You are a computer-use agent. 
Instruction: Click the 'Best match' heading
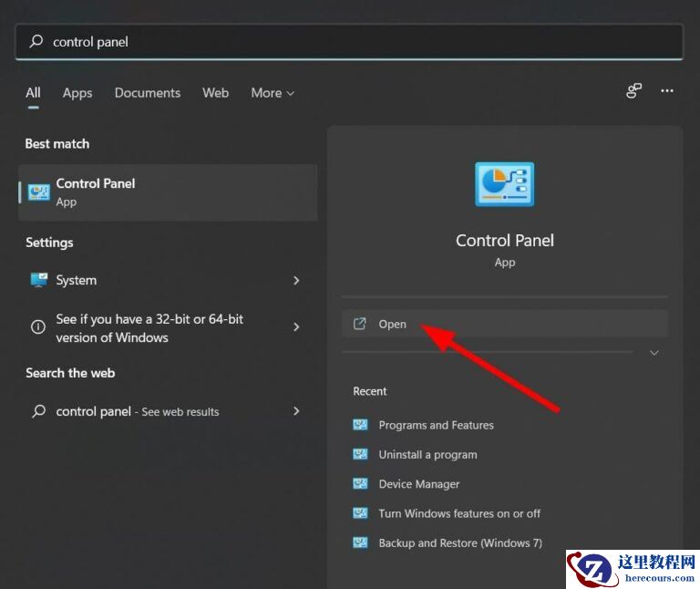click(x=57, y=144)
